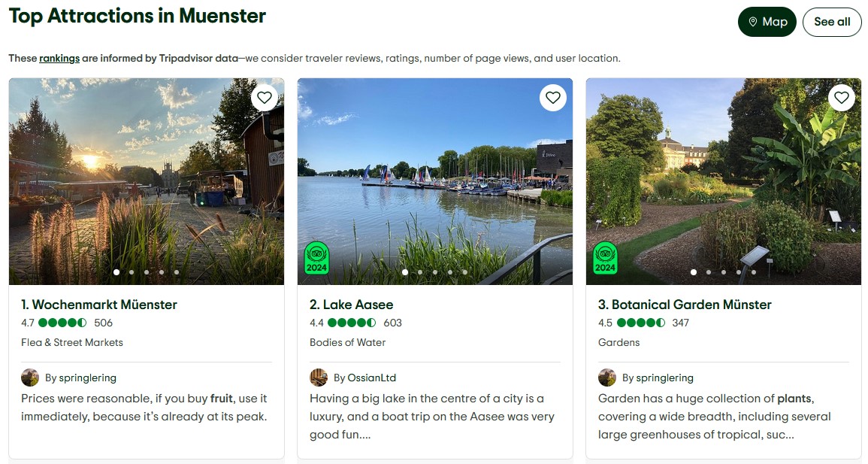Screen dimensions: 868x464
Task: Open the Lake Aasee sailboat photo
Action: [x=435, y=181]
